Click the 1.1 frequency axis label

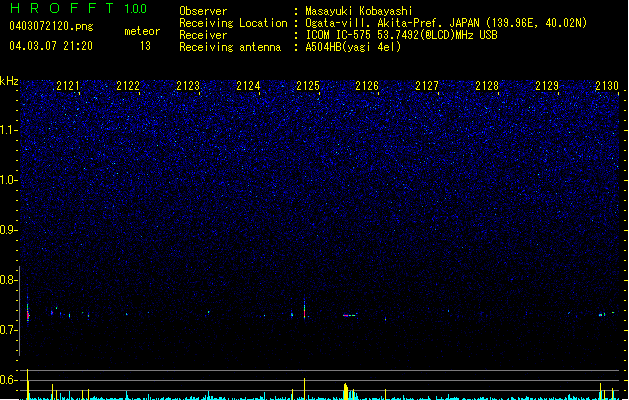pyautogui.click(x=8, y=130)
